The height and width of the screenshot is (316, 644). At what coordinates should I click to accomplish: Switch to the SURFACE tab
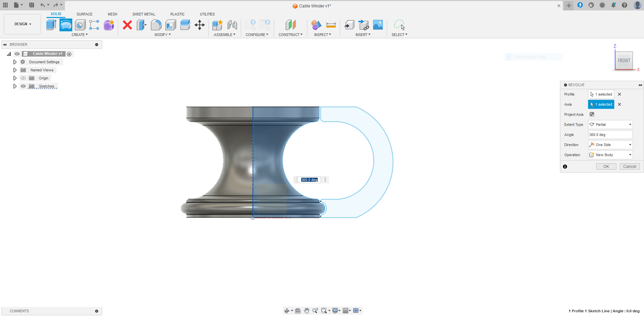click(84, 14)
